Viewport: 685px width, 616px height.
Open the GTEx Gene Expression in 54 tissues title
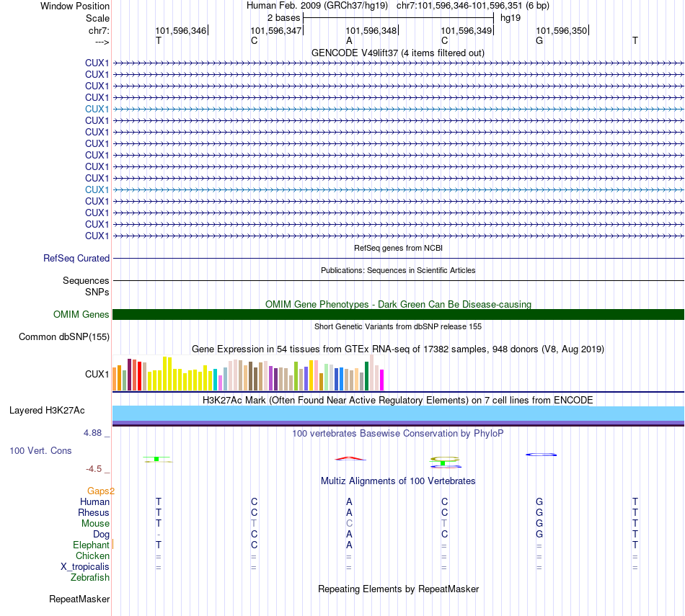point(398,349)
